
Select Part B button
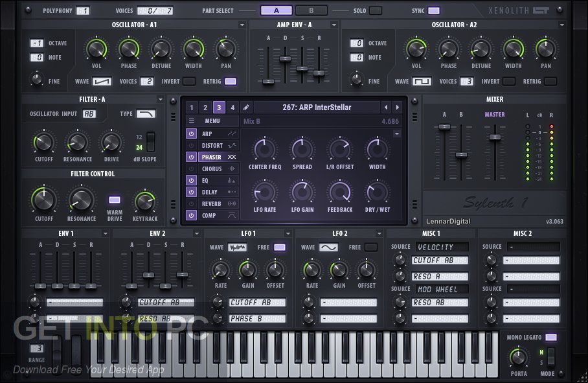pos(311,10)
